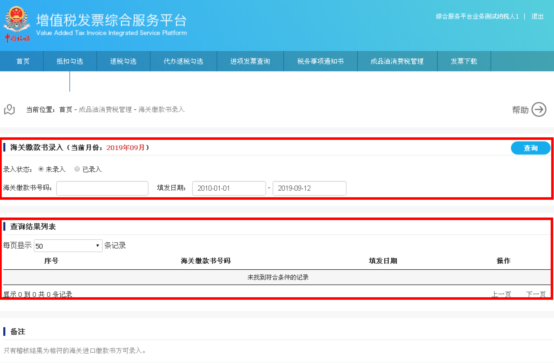Open the 发票下载 menu
Viewport: 554px width, 363px height.
(464, 62)
